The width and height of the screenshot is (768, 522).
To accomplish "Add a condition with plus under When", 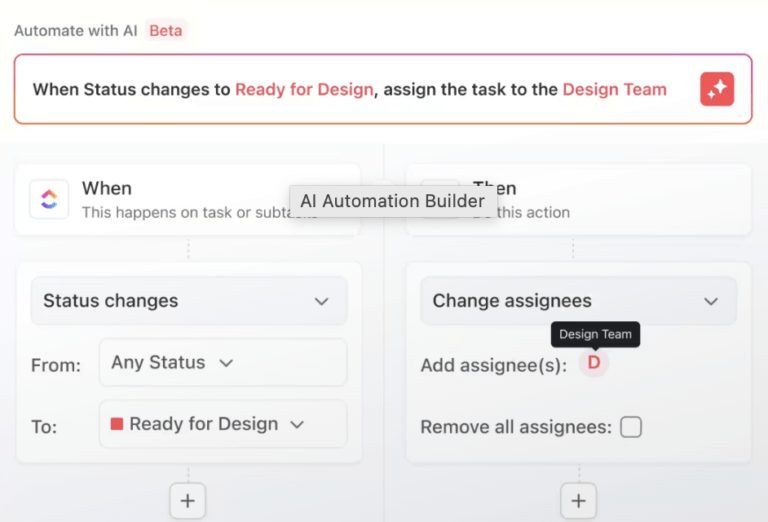I will [187, 500].
